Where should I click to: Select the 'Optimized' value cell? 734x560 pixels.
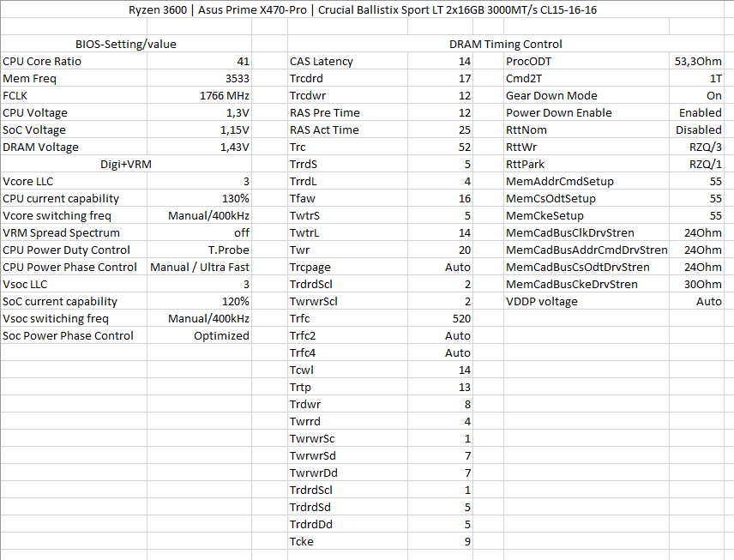pyautogui.click(x=200, y=335)
